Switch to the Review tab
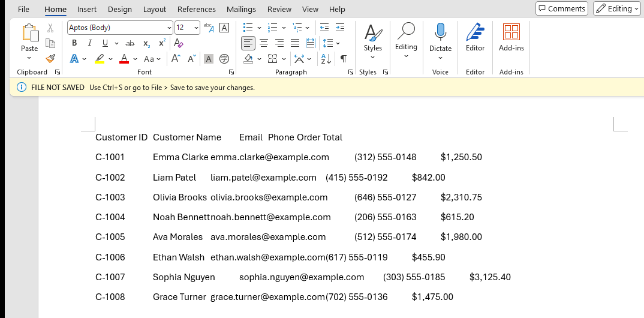The height and width of the screenshot is (318, 644). click(x=279, y=9)
